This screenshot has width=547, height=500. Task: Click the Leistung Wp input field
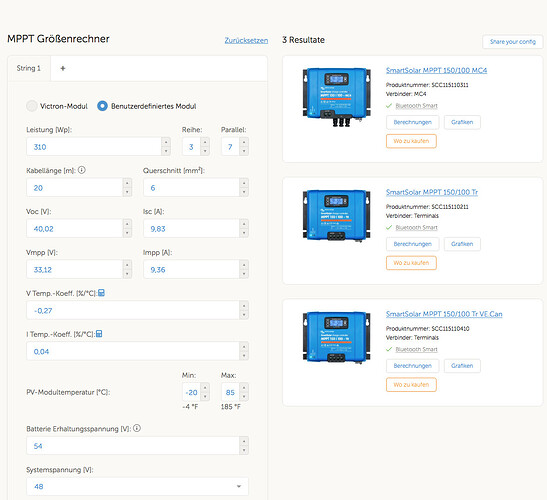point(94,147)
